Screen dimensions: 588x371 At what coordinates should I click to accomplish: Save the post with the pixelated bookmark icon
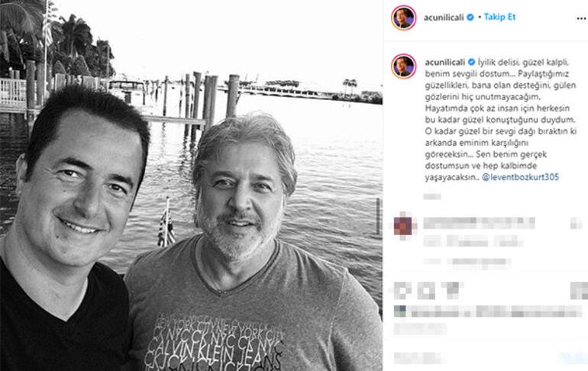579,290
